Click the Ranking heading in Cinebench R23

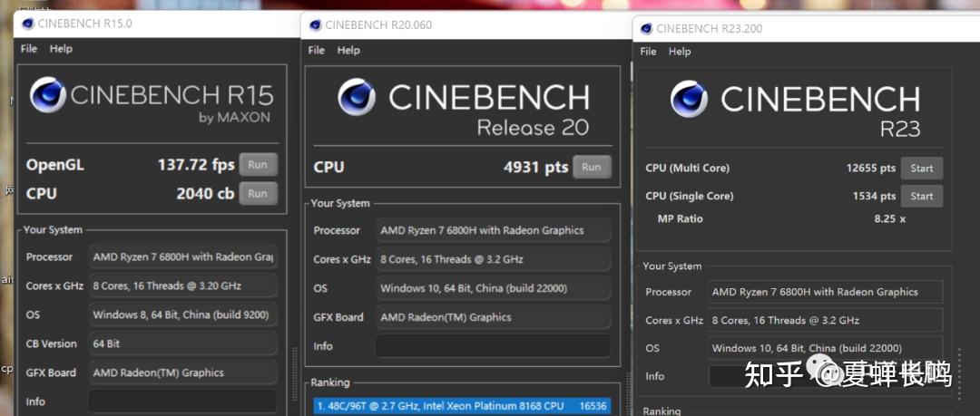661,411
